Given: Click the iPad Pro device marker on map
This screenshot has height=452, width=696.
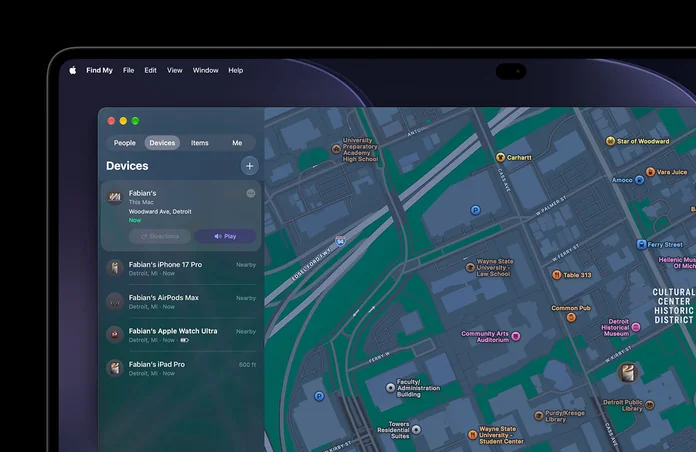Looking at the screenshot, I should pos(627,373).
